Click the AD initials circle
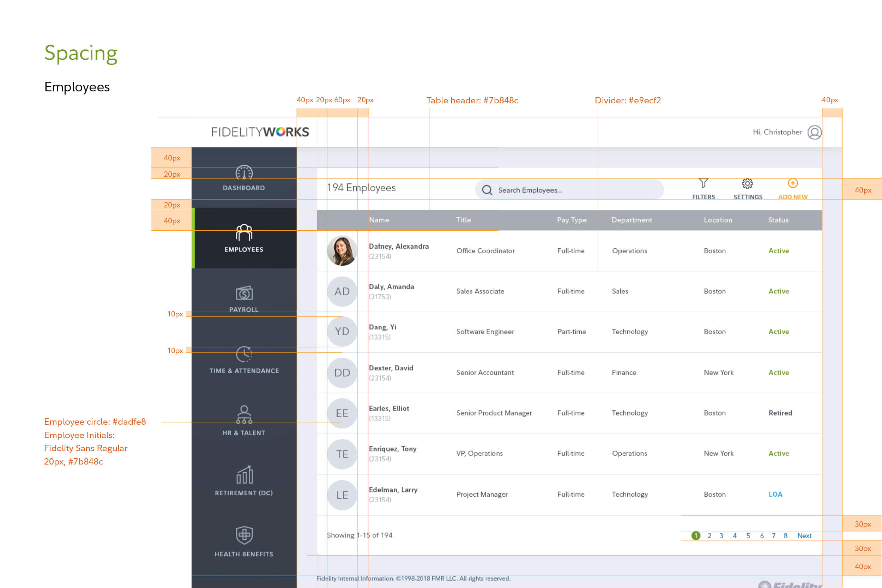Screen dimensions: 882x588 tap(342, 291)
